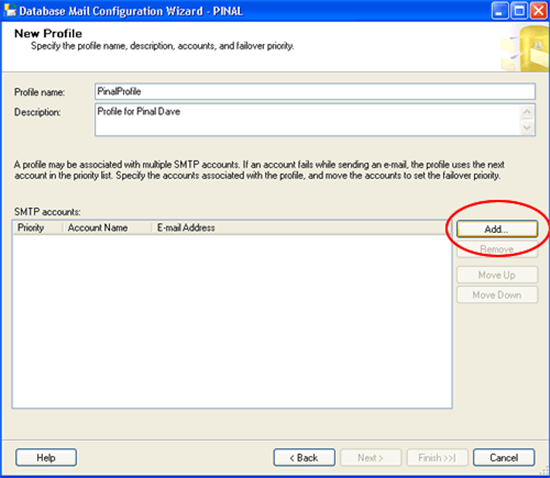This screenshot has width=550, height=478.
Task: Click the Next > button
Action: [371, 458]
